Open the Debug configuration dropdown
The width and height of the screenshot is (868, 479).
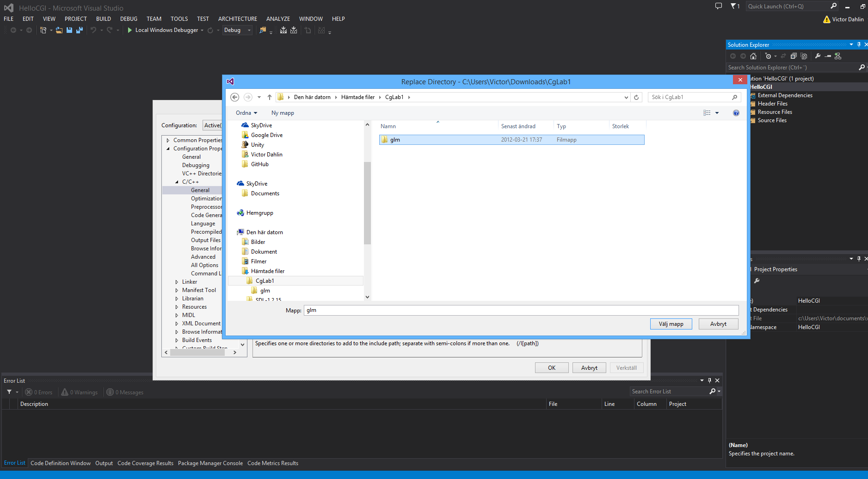click(237, 30)
